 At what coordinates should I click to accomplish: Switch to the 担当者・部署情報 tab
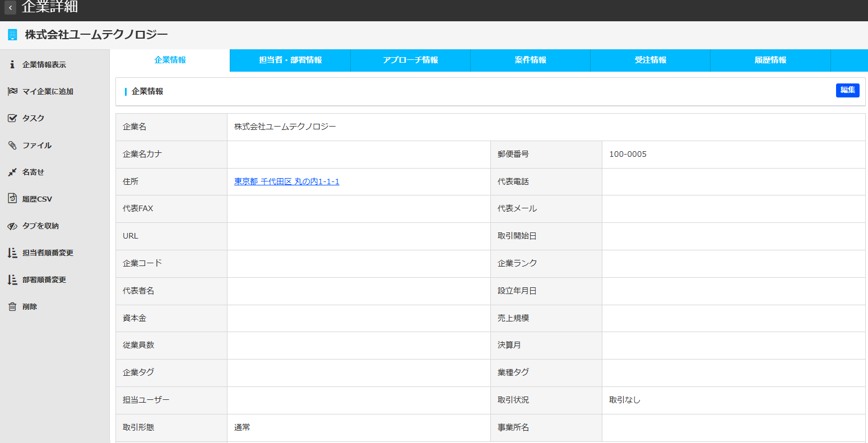click(290, 60)
